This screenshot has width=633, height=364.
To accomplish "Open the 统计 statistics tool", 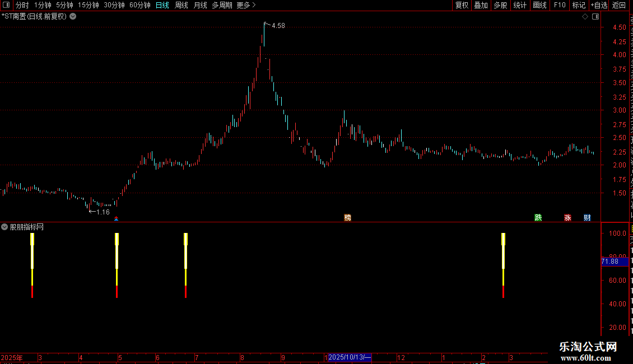I will coord(519,5).
